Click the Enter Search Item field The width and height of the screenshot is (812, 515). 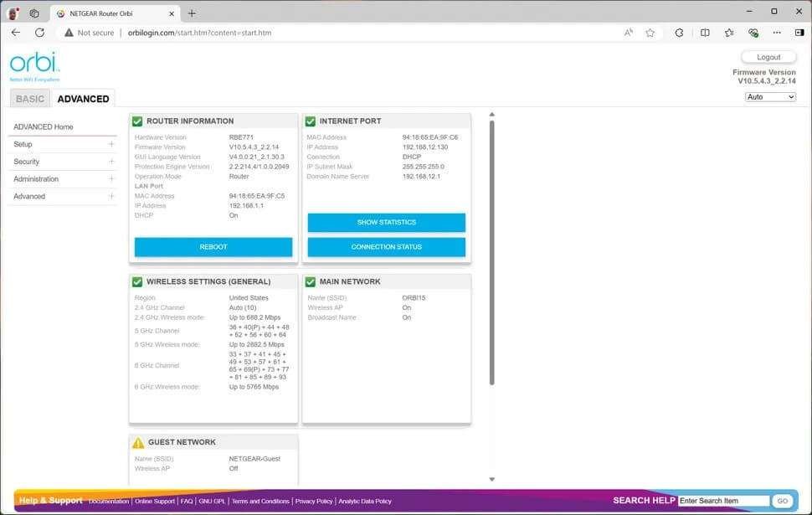(x=723, y=501)
